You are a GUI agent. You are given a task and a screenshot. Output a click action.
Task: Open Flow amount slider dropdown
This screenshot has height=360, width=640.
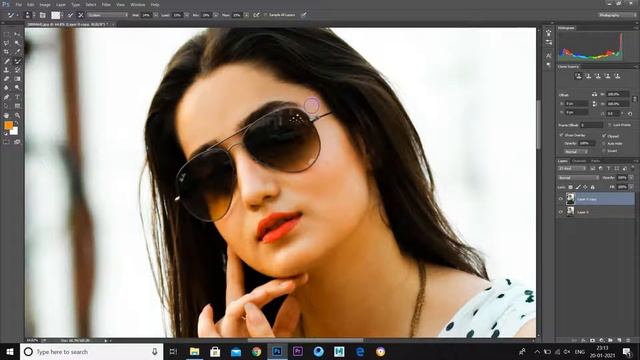pos(246,15)
